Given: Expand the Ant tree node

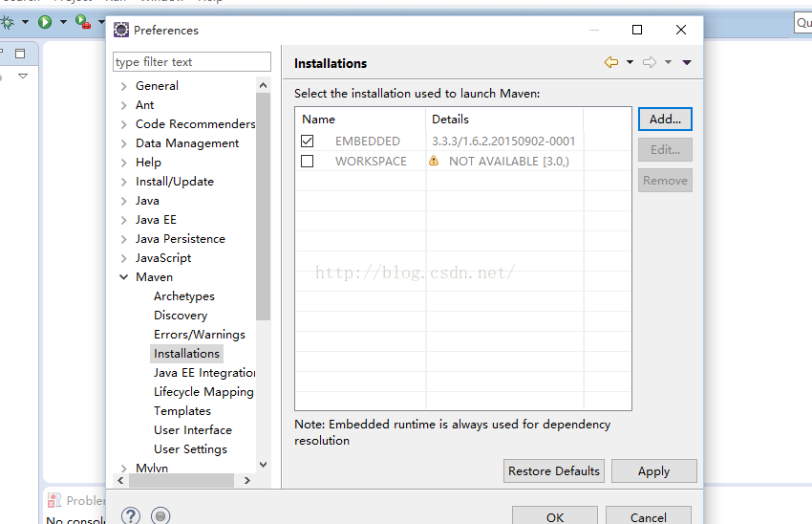Looking at the screenshot, I should pyautogui.click(x=124, y=105).
